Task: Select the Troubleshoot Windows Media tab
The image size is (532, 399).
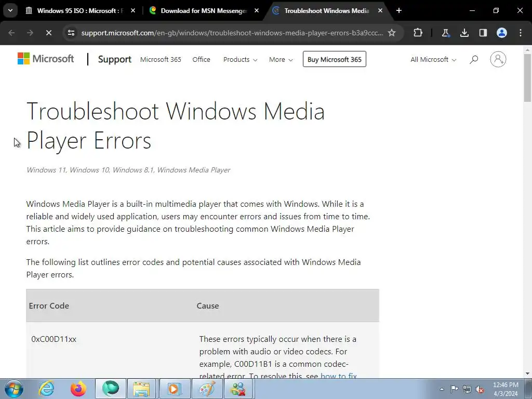Action: [x=326, y=11]
